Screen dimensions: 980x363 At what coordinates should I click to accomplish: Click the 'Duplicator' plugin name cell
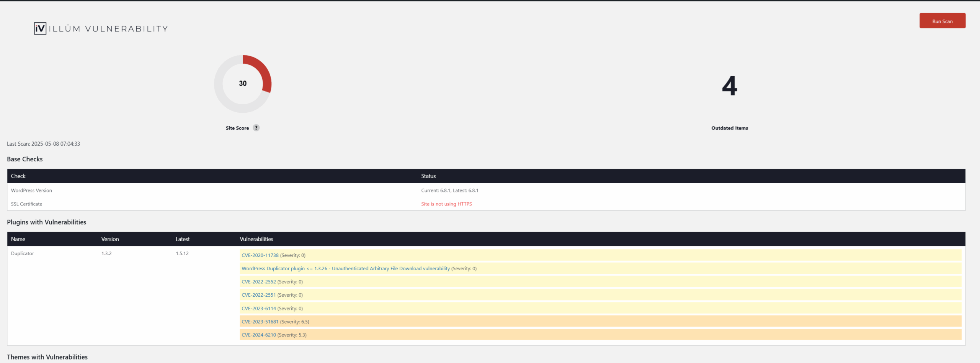click(22, 253)
